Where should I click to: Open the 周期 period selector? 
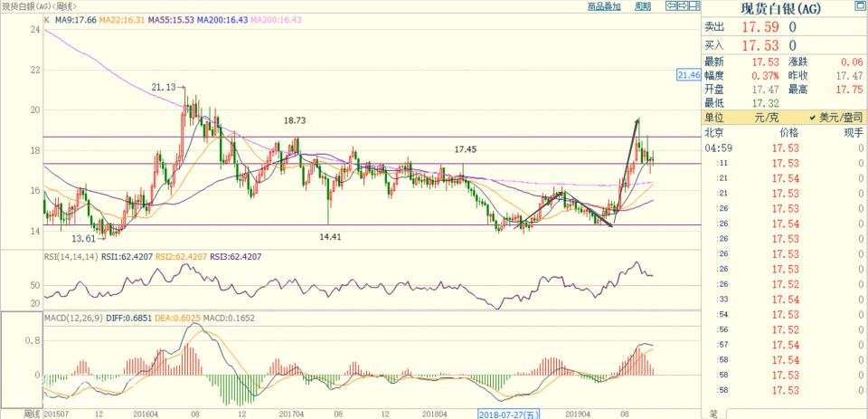pos(642,5)
